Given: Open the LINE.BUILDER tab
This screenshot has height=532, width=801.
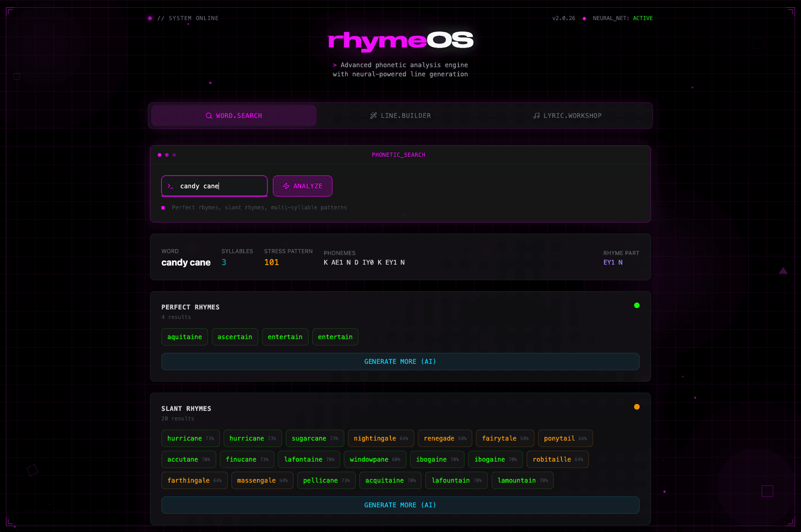Looking at the screenshot, I should (x=400, y=116).
